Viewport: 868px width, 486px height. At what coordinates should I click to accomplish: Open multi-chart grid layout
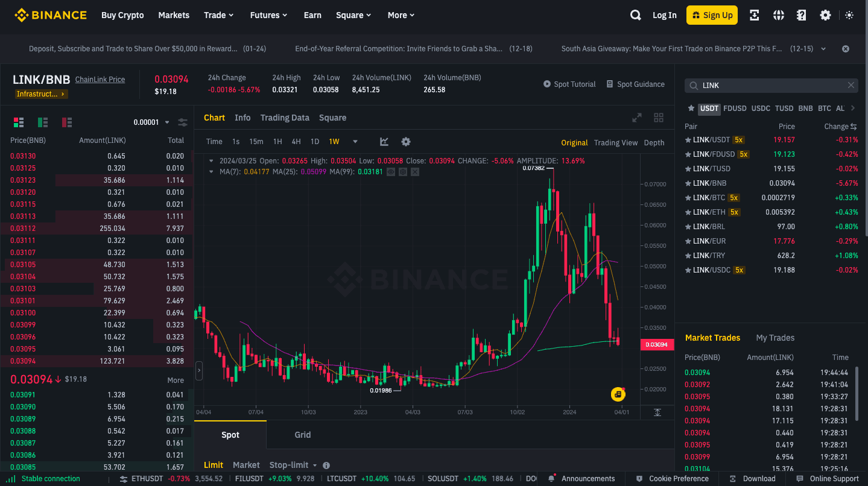[x=659, y=118]
